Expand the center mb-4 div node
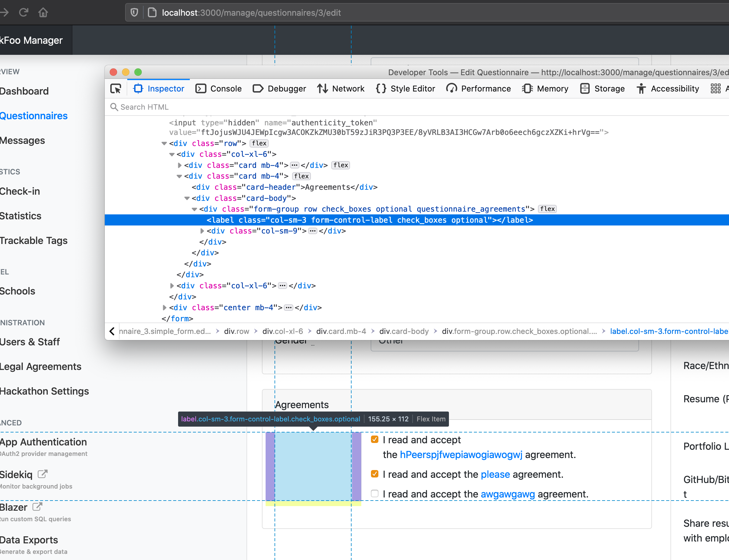 click(x=164, y=308)
